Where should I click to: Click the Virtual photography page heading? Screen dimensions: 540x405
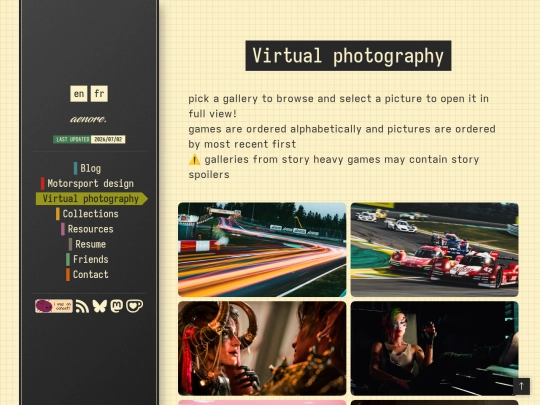click(x=348, y=56)
